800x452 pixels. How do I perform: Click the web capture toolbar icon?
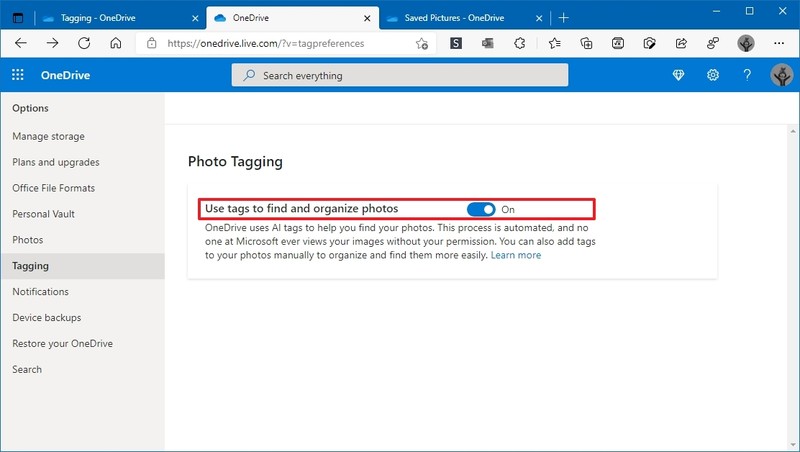(x=649, y=43)
